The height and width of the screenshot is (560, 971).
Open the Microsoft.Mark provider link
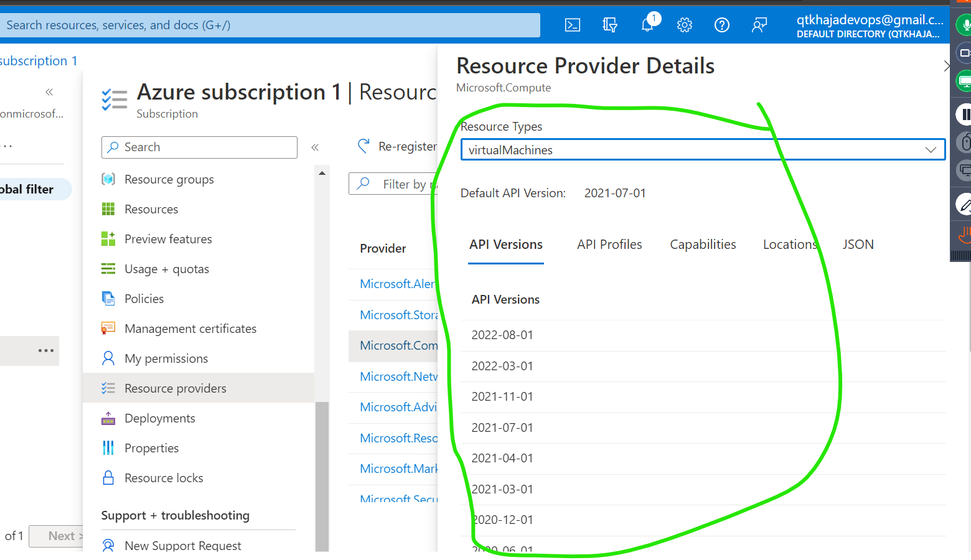pos(398,469)
